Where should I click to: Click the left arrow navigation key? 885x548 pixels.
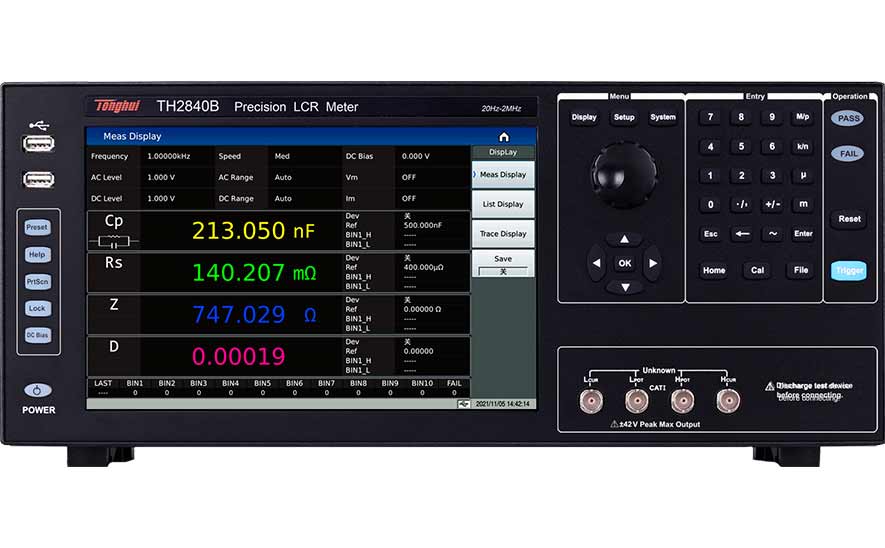(597, 263)
